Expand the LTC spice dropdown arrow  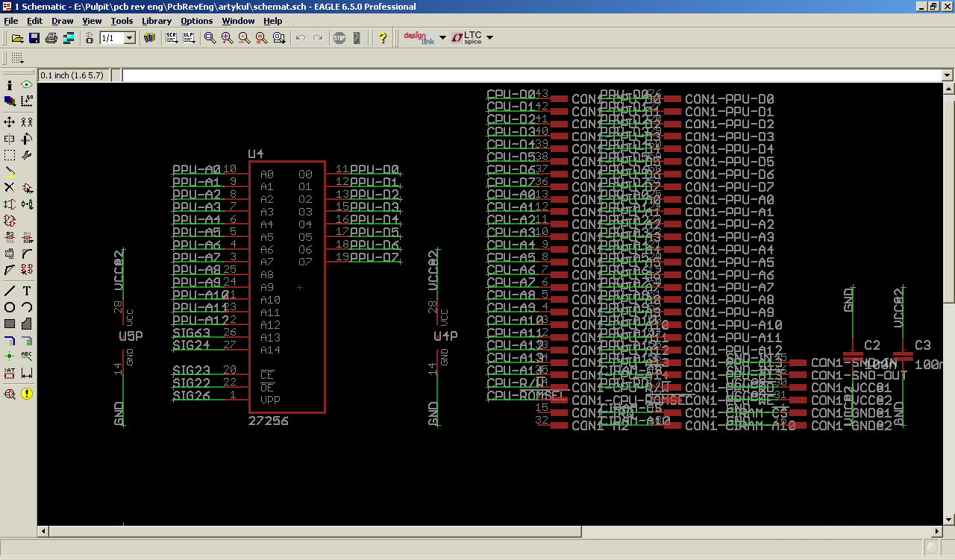click(489, 37)
